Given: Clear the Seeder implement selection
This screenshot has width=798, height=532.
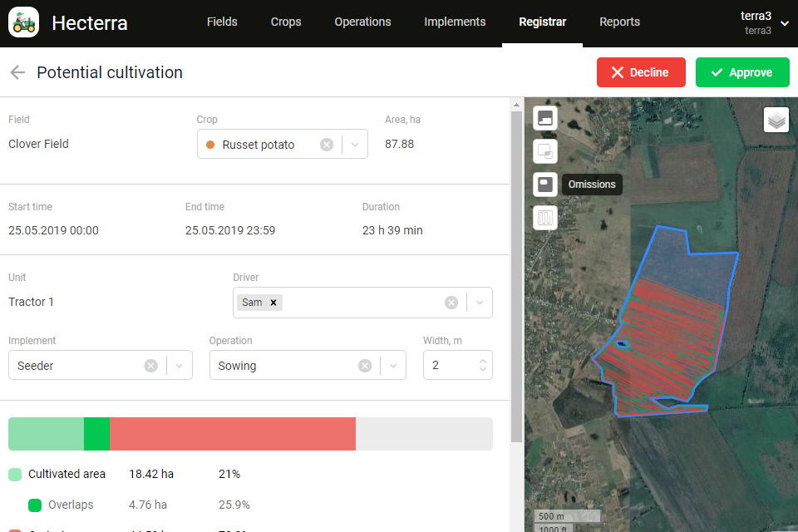Looking at the screenshot, I should pyautogui.click(x=150, y=366).
